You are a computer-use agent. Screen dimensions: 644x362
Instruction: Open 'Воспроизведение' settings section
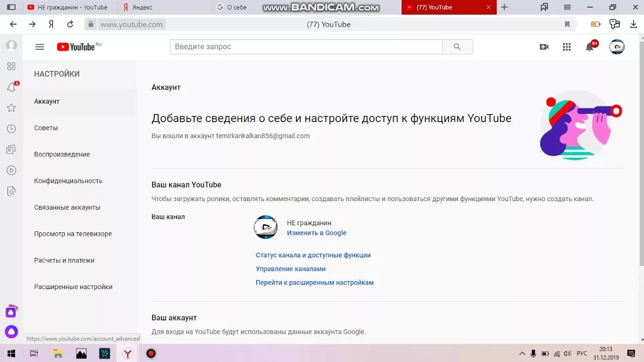tap(79, 154)
